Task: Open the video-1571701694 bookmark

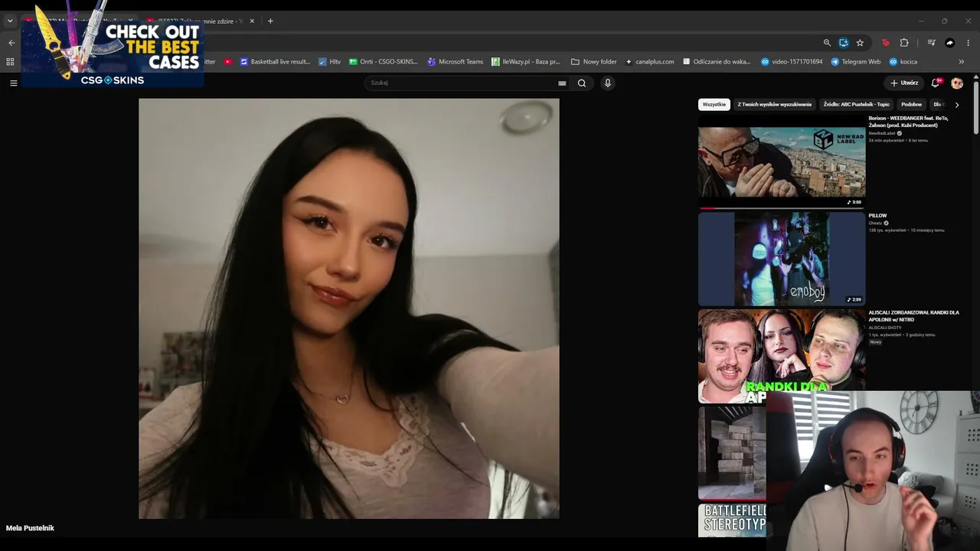Action: [x=792, y=62]
